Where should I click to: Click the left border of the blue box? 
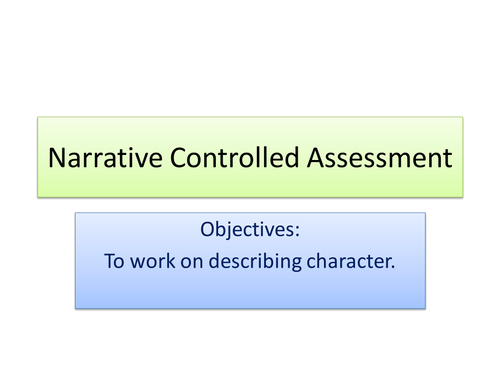(x=76, y=261)
